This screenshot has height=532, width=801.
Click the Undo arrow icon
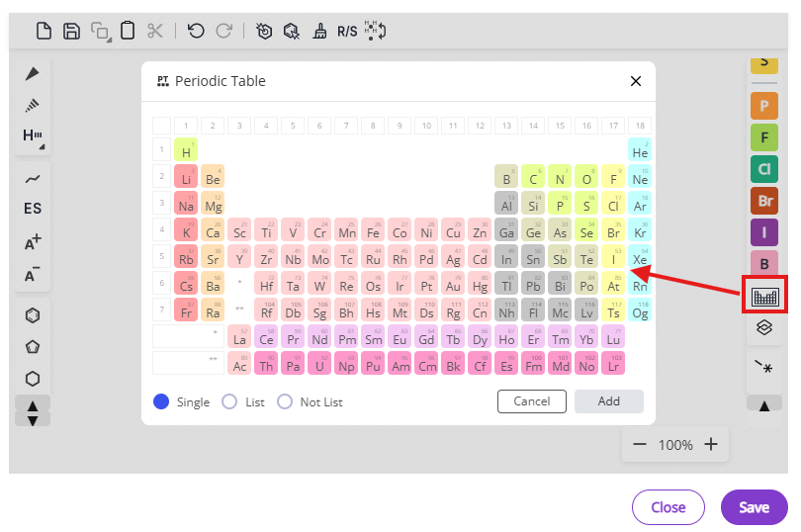pyautogui.click(x=196, y=31)
